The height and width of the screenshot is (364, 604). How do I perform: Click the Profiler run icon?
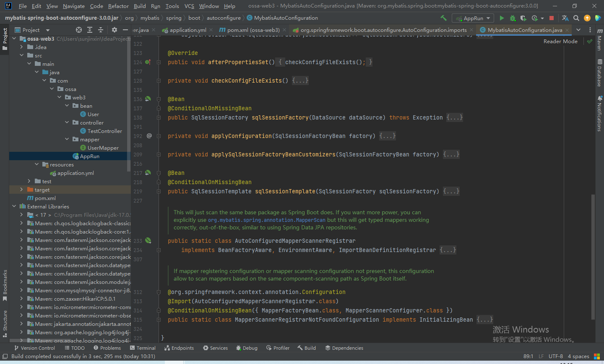click(534, 18)
